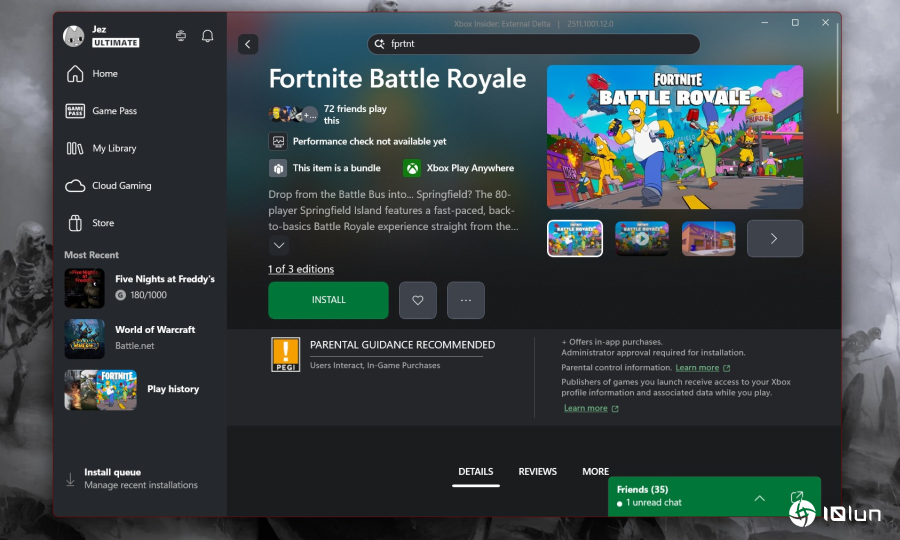This screenshot has width=900, height=540.
Task: Click the back arrow button
Action: [x=248, y=44]
